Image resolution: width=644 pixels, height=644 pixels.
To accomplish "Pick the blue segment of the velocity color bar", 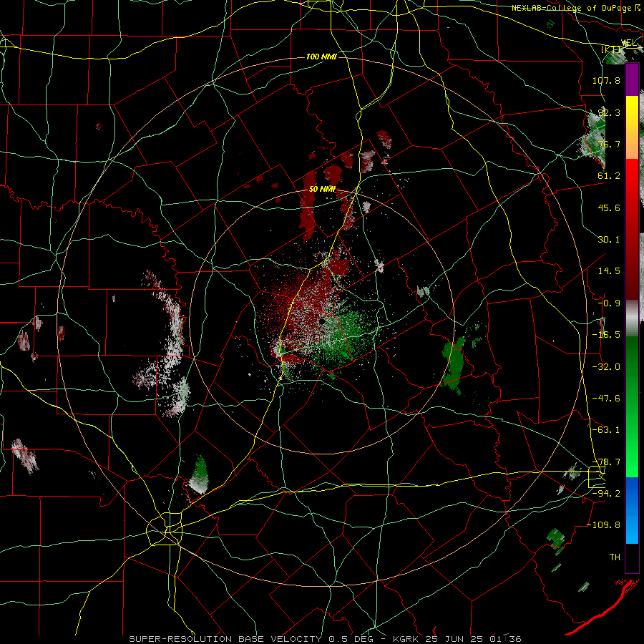I will tap(632, 510).
